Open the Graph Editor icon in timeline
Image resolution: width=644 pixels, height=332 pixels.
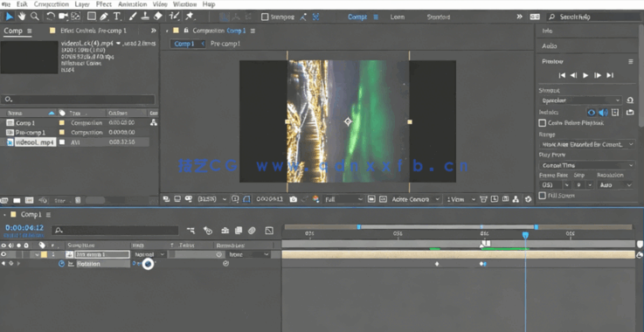(x=269, y=231)
